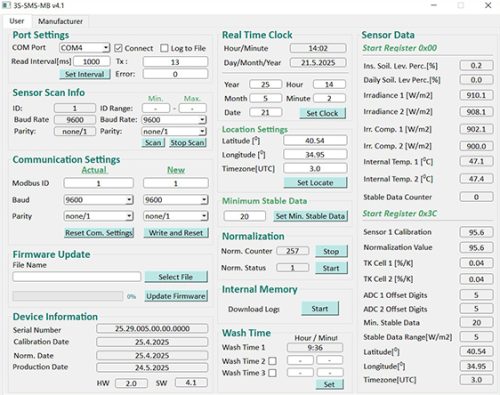The width and height of the screenshot is (500, 395).
Task: Click the firmware update progress bar
Action: click(x=68, y=296)
